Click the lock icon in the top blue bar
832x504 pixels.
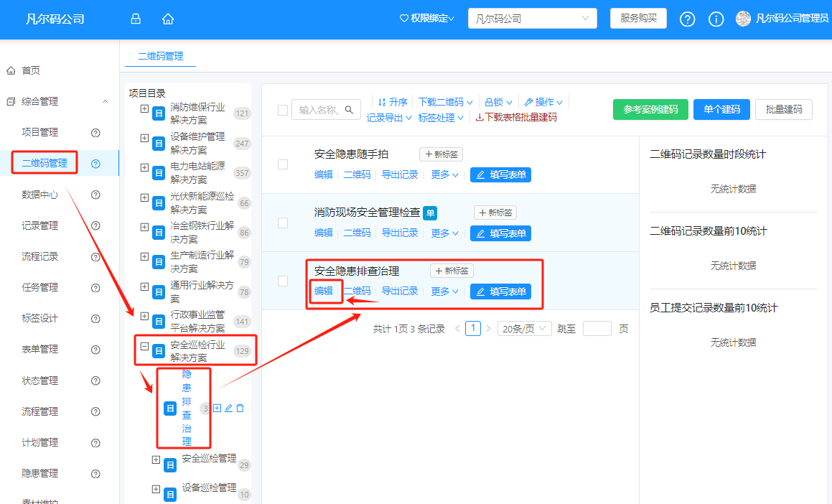tap(135, 19)
